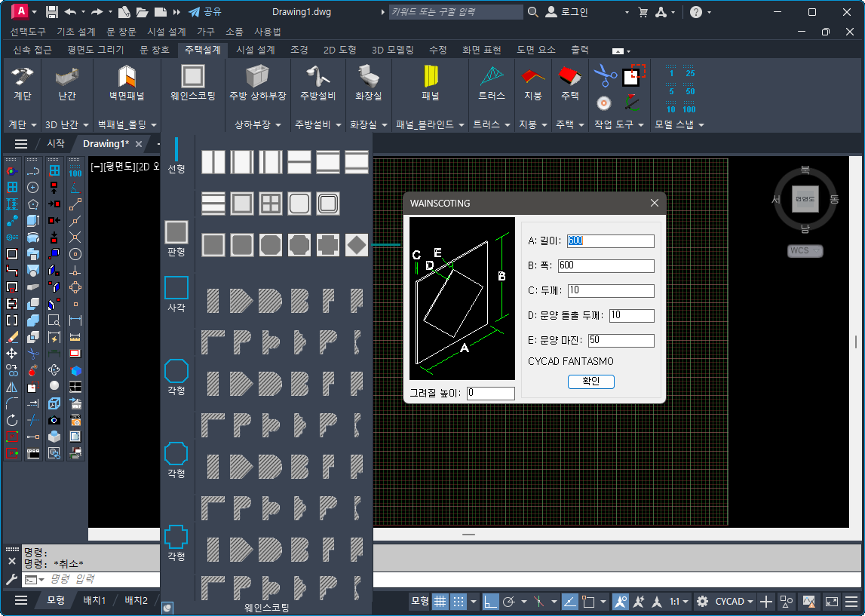
Task: Click the 벽면패널 wall panel icon
Action: pyautogui.click(x=127, y=82)
